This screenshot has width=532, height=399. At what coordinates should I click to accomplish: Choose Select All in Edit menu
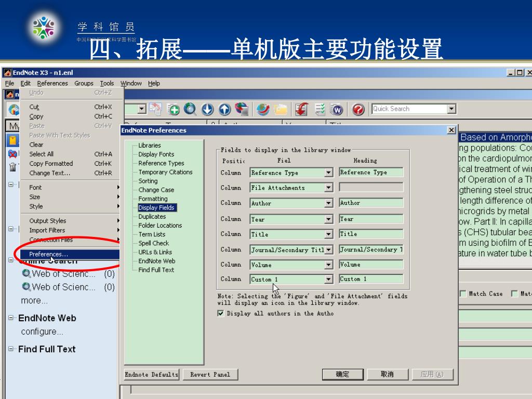click(70, 154)
